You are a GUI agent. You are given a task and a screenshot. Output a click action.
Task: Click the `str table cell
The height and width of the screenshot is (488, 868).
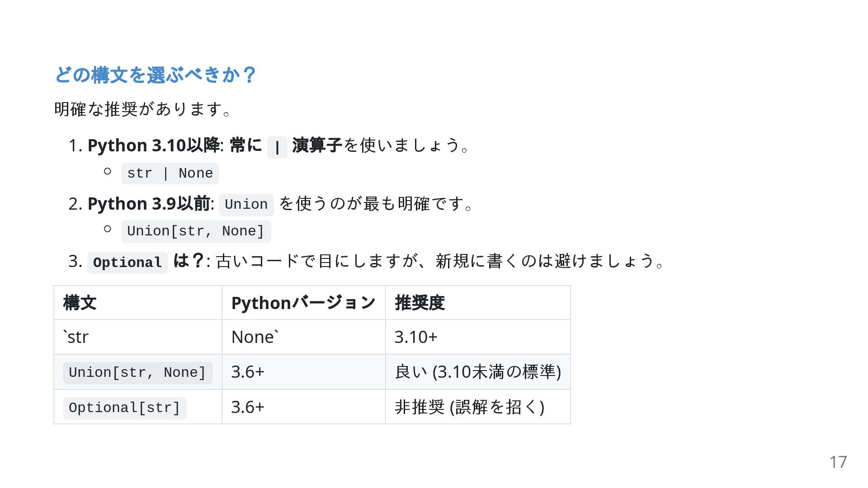coord(138,337)
